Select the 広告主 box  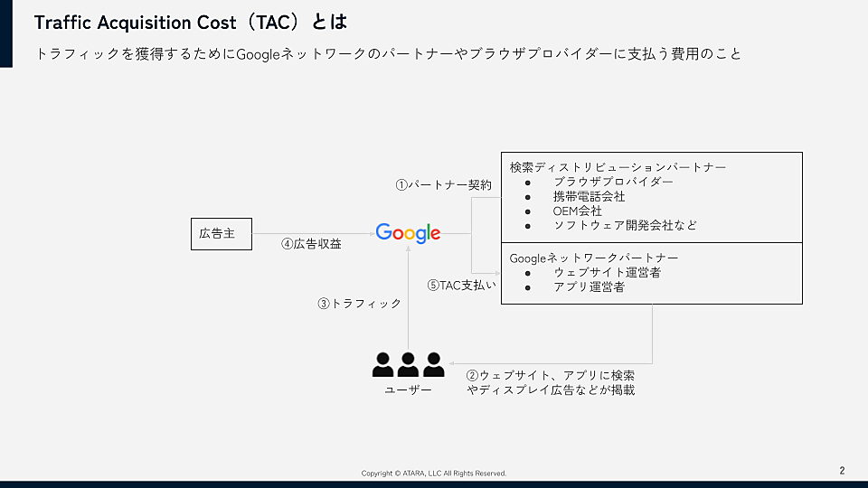click(x=222, y=234)
